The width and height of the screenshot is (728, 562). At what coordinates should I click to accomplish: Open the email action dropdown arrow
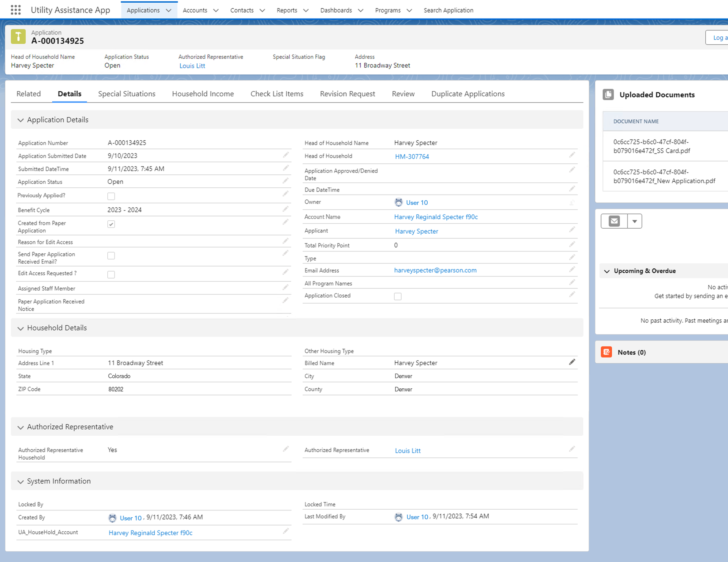tap(634, 221)
